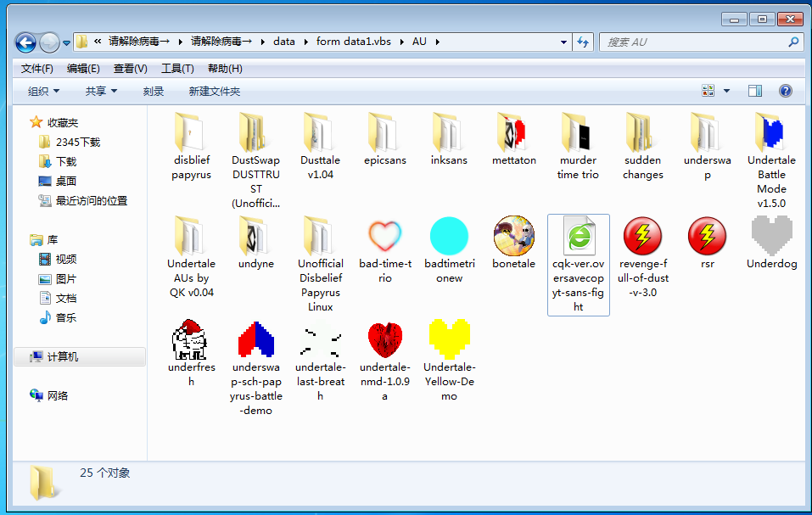Open the 帮助(H) menu
Screen dimensions: 812x515
(225, 69)
